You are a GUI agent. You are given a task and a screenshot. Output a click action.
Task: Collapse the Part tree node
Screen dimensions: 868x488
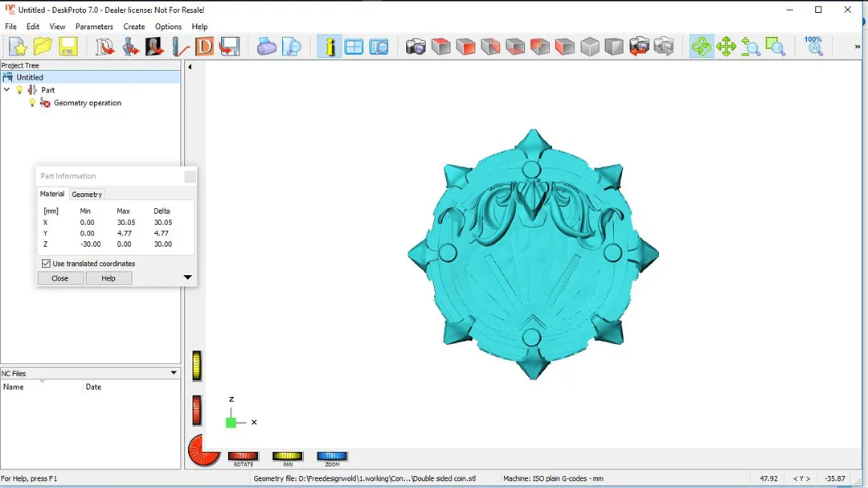(6, 90)
